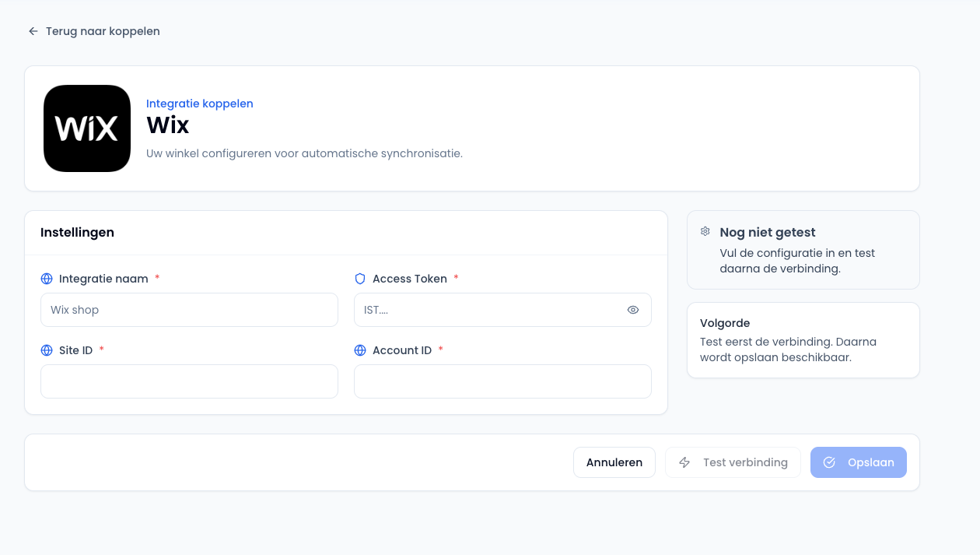Click the Access Token label
980x555 pixels.
pos(410,279)
